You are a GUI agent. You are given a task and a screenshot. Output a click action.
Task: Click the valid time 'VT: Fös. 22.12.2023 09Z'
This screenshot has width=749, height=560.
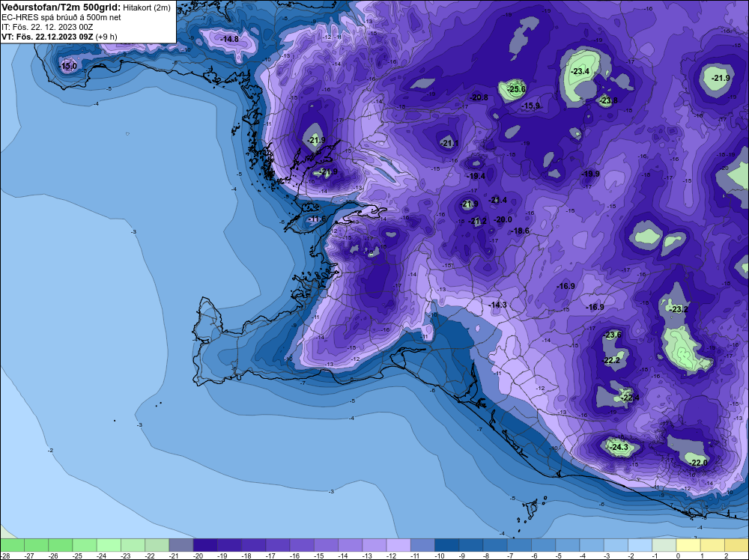tap(47, 37)
